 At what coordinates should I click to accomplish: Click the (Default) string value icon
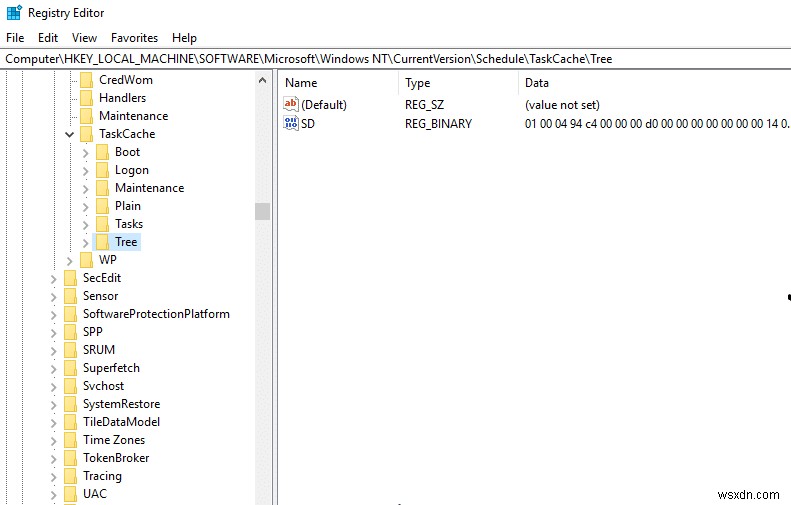point(291,104)
